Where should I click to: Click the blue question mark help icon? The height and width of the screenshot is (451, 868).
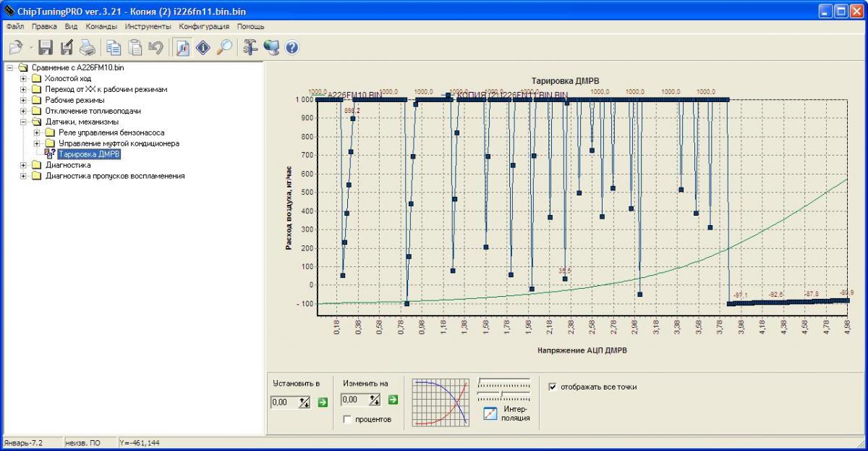pyautogui.click(x=292, y=48)
